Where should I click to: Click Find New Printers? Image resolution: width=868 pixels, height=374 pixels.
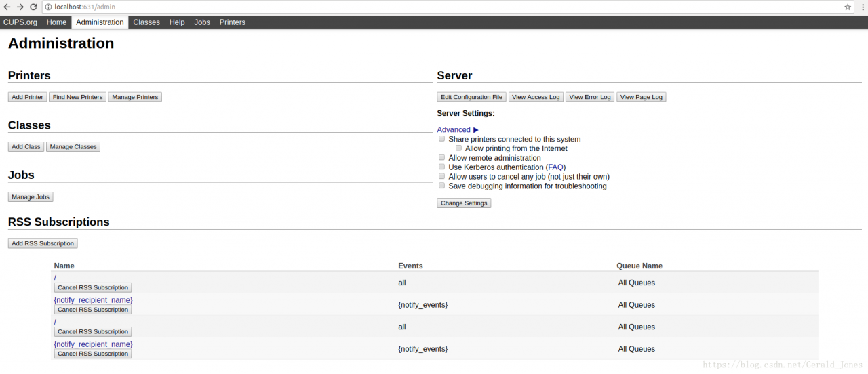click(x=77, y=97)
